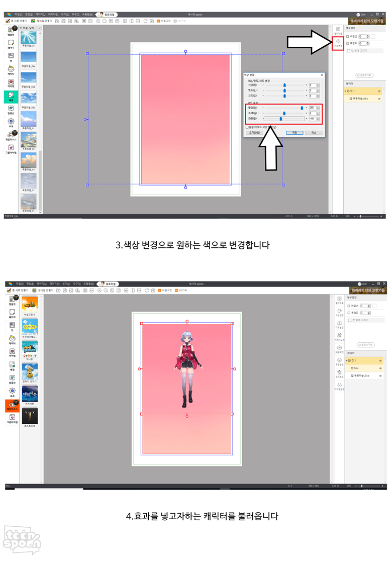Open 튜토리얼 tab in step 4 menu bar
This screenshot has width=392, height=568.
tap(109, 284)
